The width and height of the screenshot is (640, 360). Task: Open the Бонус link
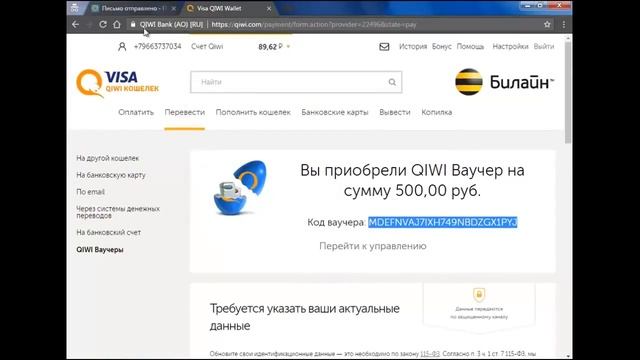click(442, 47)
